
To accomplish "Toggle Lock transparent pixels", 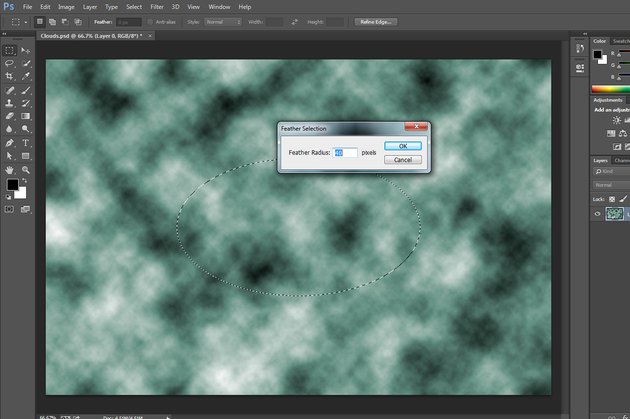I will click(612, 199).
